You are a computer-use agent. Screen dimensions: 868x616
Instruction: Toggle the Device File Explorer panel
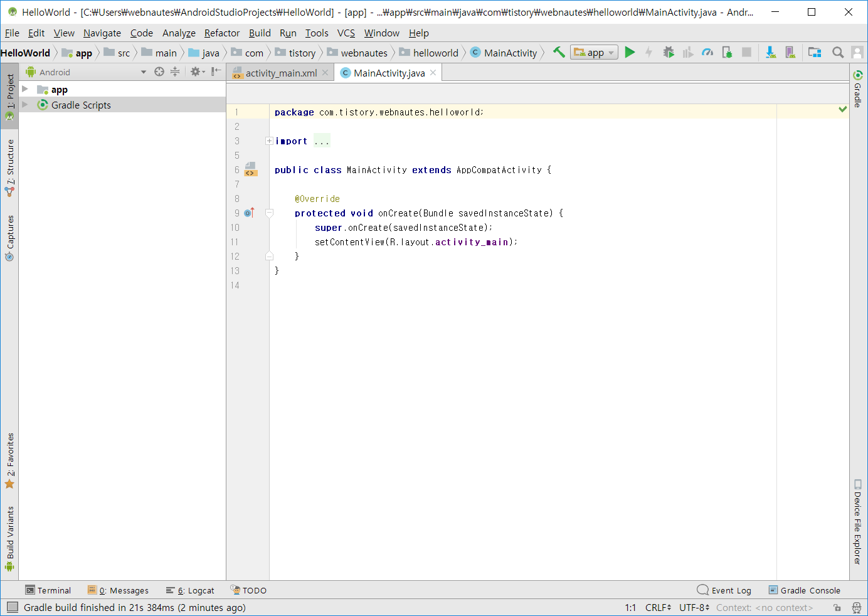[x=857, y=522]
